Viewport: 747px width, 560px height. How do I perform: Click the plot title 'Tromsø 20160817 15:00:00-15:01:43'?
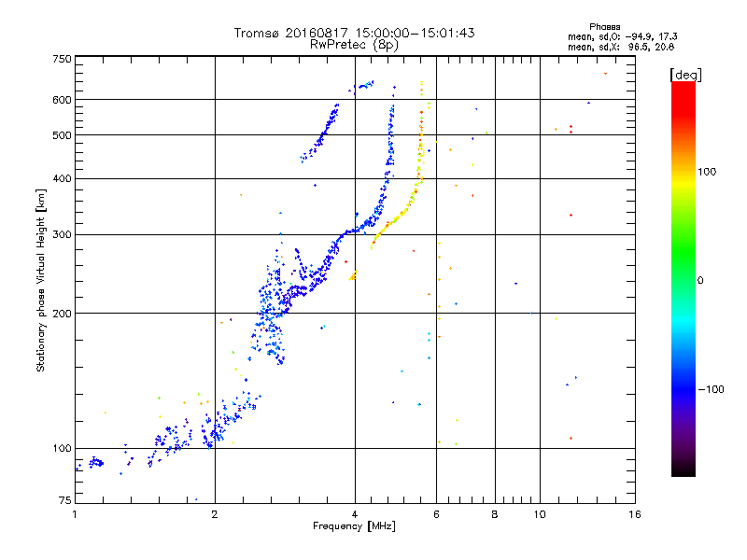(x=354, y=33)
